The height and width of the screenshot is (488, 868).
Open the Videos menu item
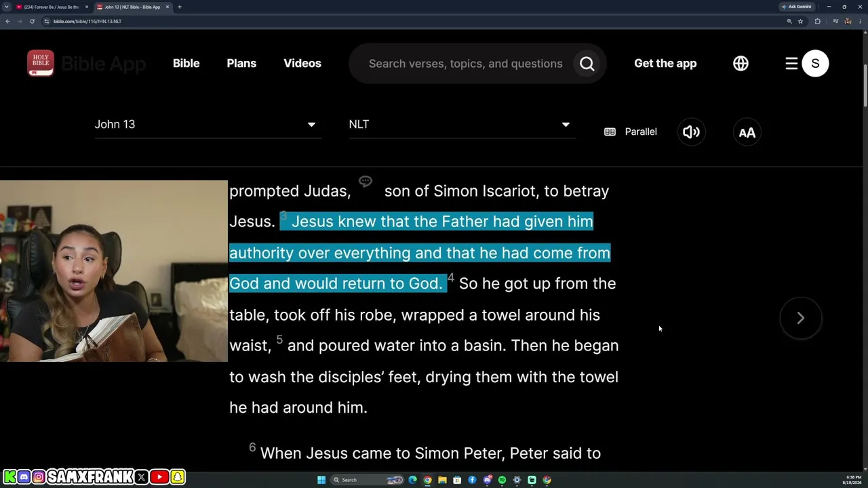tap(302, 63)
